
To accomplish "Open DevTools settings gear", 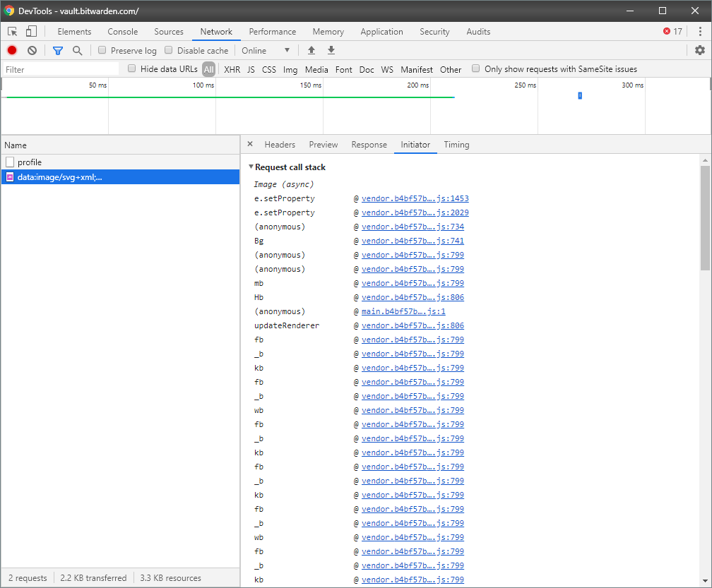I will point(699,50).
